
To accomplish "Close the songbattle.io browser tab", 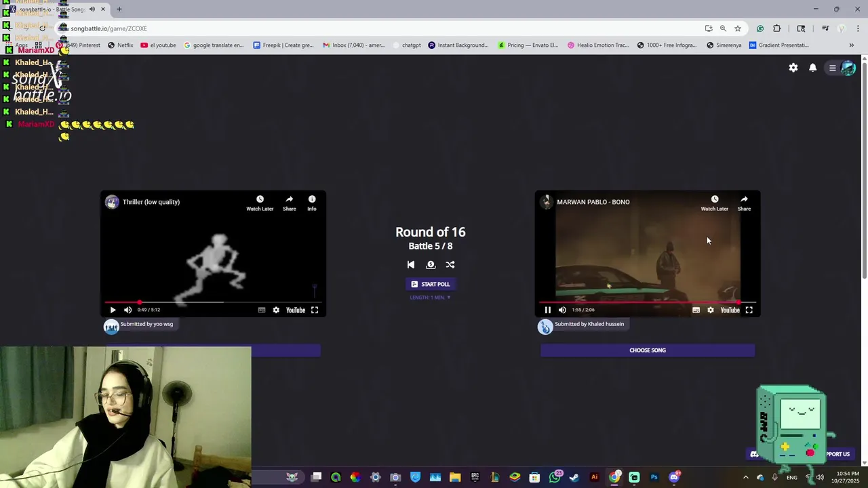I will coord(103,9).
